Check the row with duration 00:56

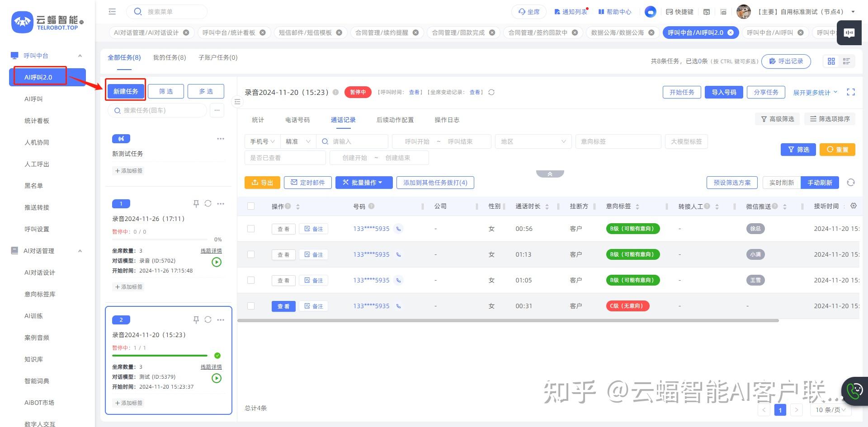pos(251,229)
